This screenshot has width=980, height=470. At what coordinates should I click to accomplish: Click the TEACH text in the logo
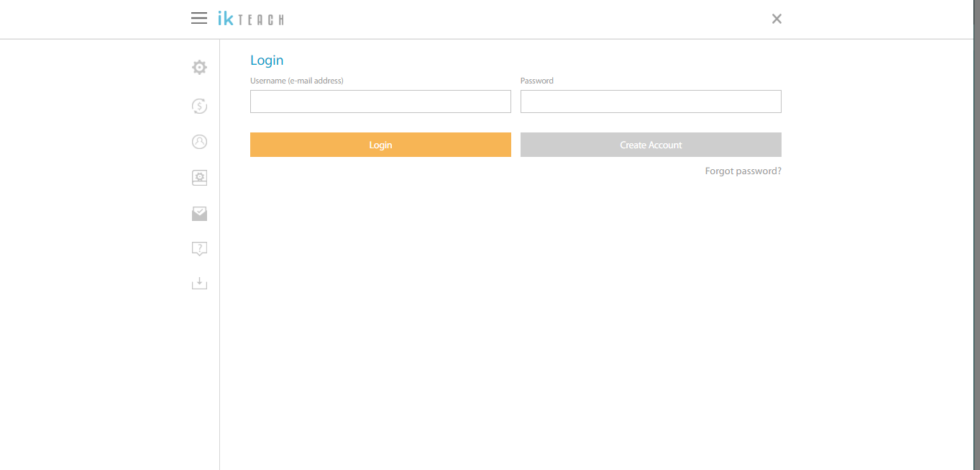tap(261, 20)
